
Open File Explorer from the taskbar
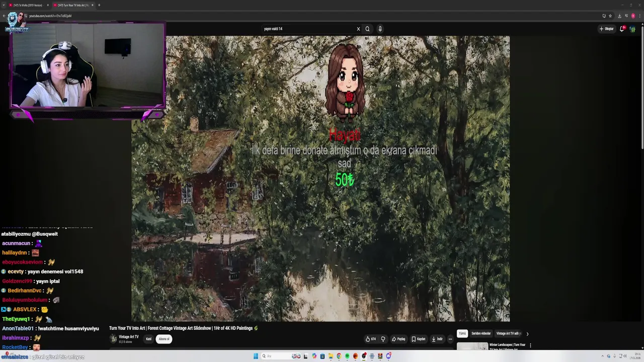click(331, 356)
